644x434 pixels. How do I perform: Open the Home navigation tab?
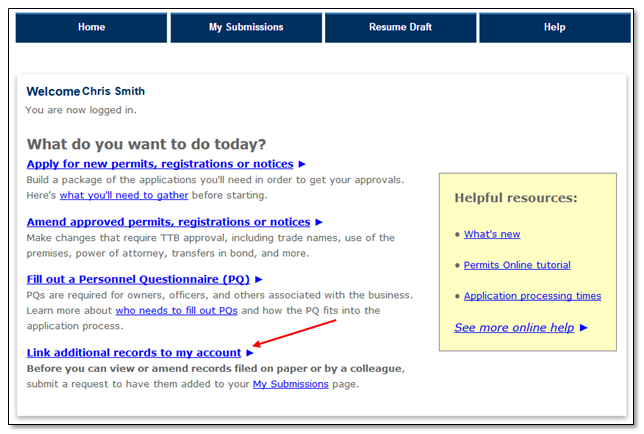91,27
